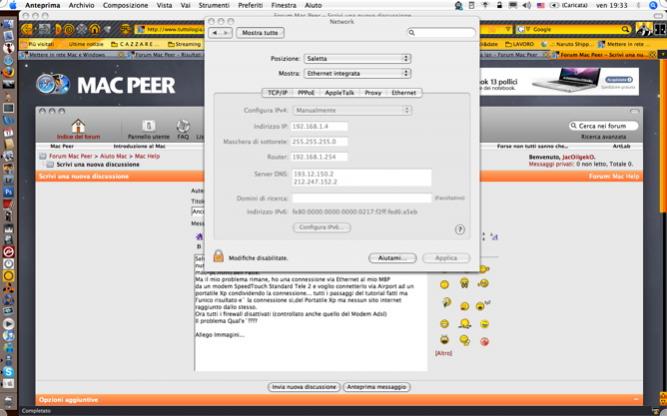Image resolution: width=667 pixels, height=416 pixels.
Task: Open the FAQ lifebuoy icon
Action: tap(183, 126)
